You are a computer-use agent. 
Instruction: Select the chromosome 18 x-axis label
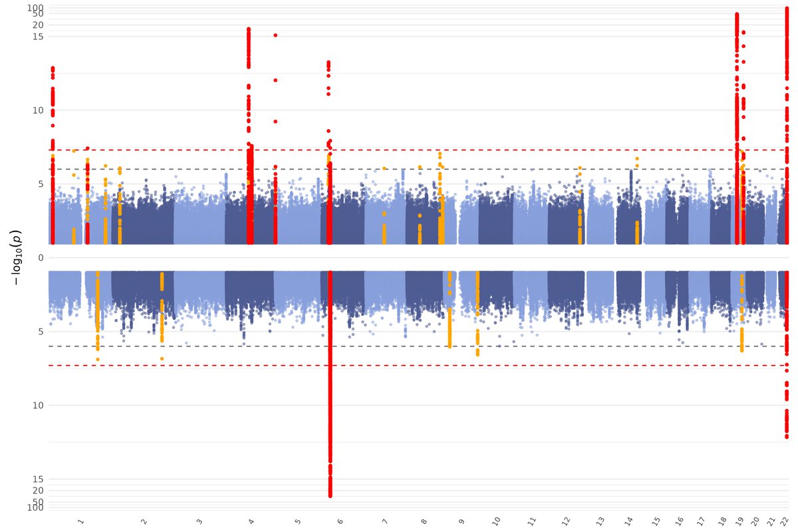pos(722,521)
